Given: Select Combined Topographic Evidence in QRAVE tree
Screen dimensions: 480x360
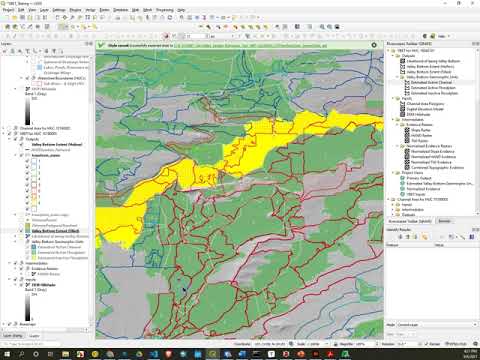Looking at the screenshot, I should pyautogui.click(x=437, y=167).
